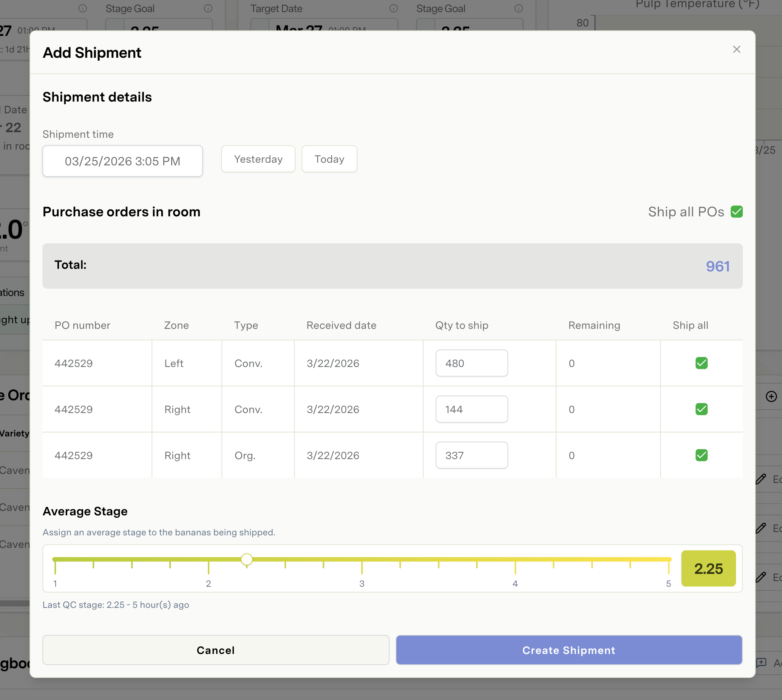Image resolution: width=782 pixels, height=700 pixels.
Task: Toggle Ship all for Org. row
Action: click(x=701, y=455)
